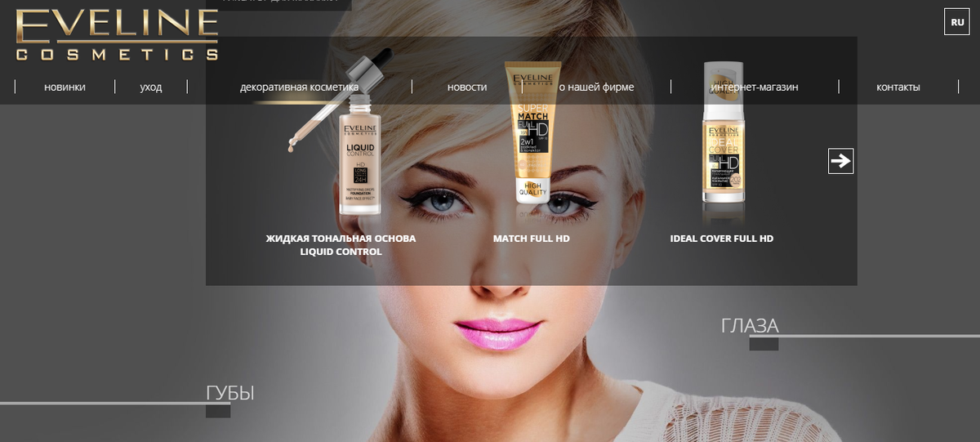Viewport: 980px width, 442px height.
Task: Open ЖИДКАЯ ТОНАЛЬНАЯ ОСНОВА LIQUID CONTROL title
Action: pos(341,245)
